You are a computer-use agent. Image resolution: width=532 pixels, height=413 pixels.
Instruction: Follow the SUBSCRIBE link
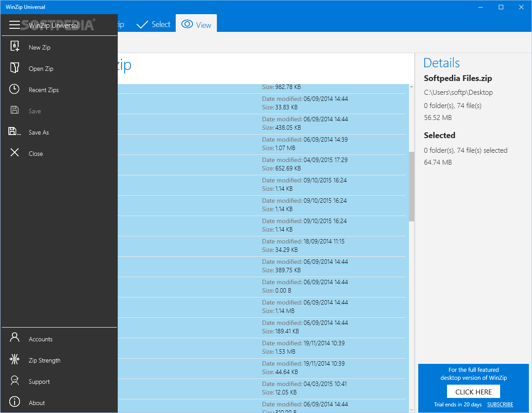pyautogui.click(x=500, y=405)
